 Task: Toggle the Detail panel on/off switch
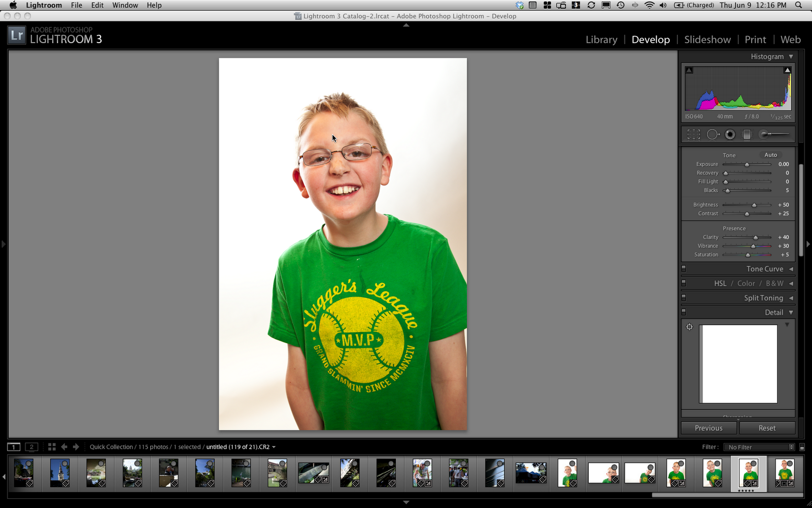click(x=684, y=312)
